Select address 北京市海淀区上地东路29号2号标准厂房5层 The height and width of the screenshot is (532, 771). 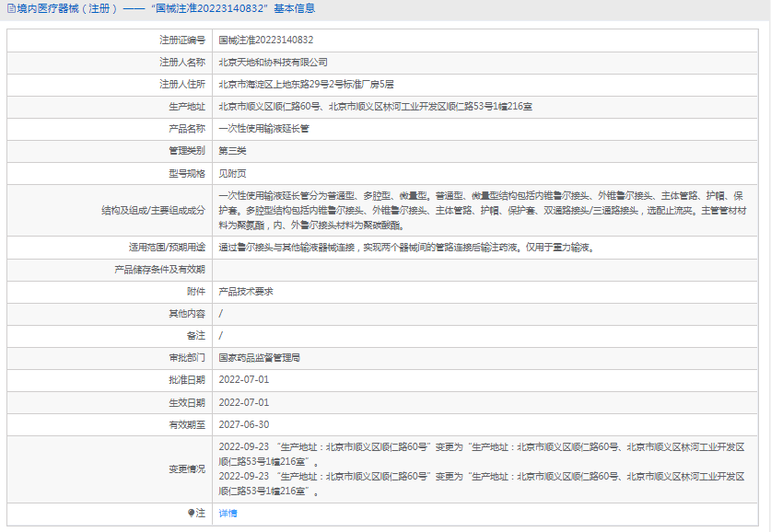click(307, 85)
